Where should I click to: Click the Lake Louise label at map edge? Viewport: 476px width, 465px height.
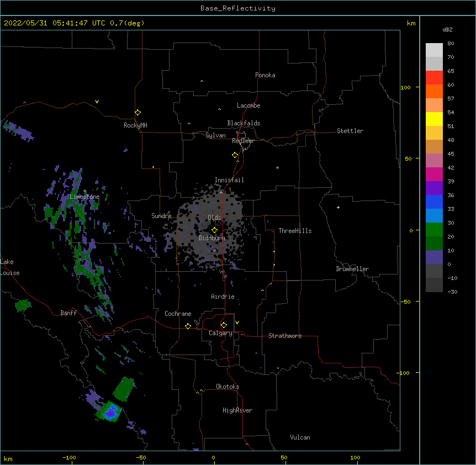coord(10,267)
